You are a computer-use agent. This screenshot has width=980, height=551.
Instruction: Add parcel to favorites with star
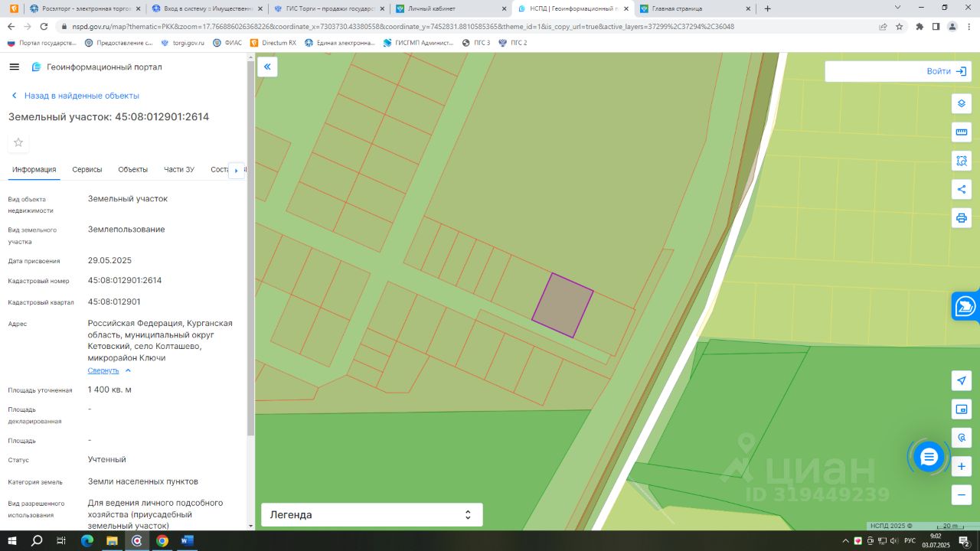18,142
